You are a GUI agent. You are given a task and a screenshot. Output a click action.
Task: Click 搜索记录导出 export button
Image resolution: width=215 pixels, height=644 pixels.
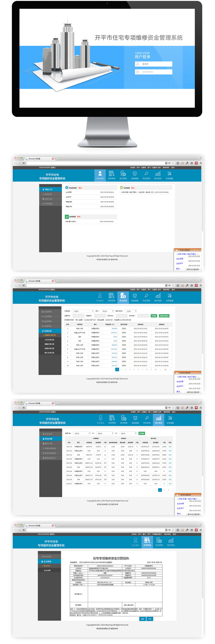164,316
